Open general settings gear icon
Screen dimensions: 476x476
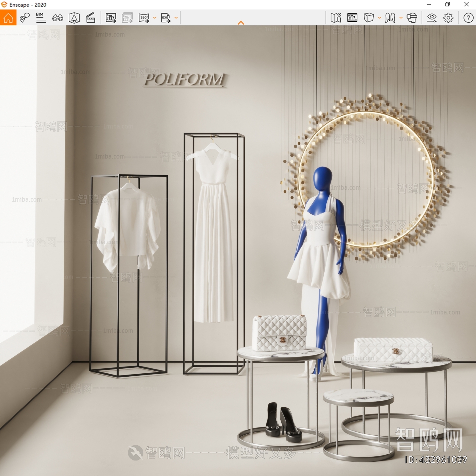tap(448, 18)
